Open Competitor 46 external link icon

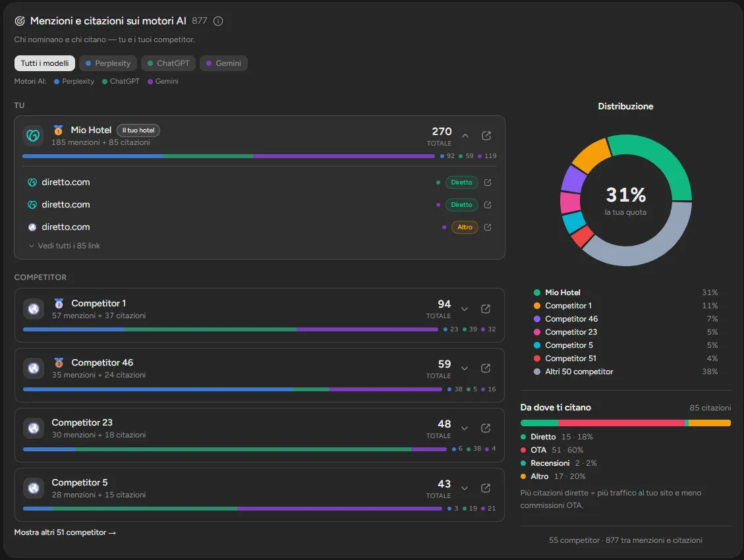tap(486, 368)
